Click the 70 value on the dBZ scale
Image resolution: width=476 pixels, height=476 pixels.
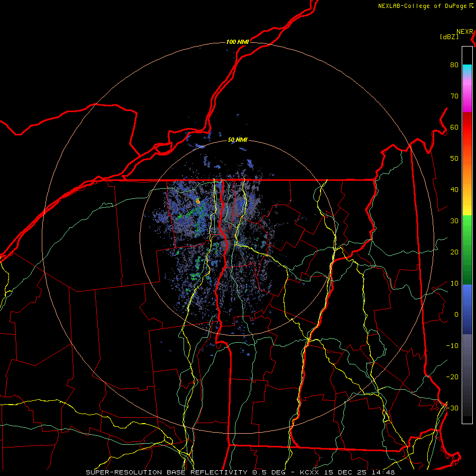(x=454, y=96)
